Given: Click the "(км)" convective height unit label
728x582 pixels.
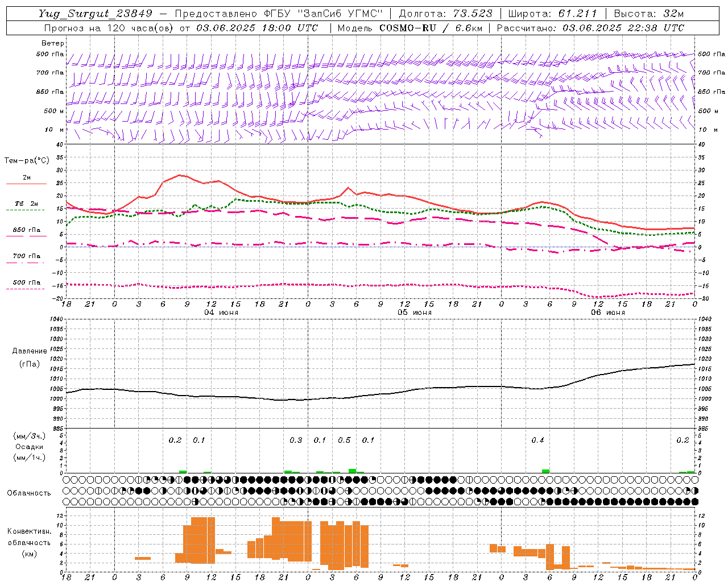Looking at the screenshot, I should click(x=30, y=554).
